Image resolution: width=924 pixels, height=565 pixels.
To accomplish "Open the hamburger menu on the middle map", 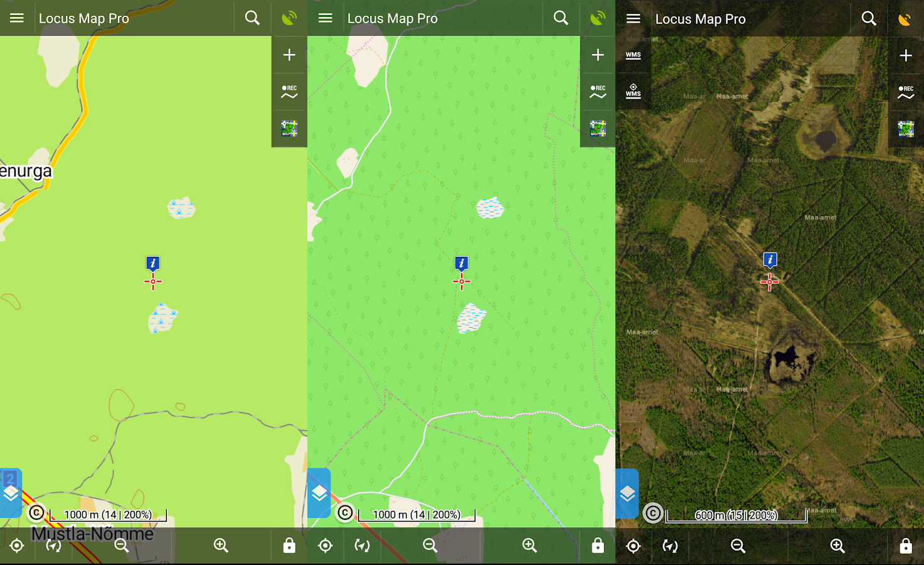I will coord(325,18).
